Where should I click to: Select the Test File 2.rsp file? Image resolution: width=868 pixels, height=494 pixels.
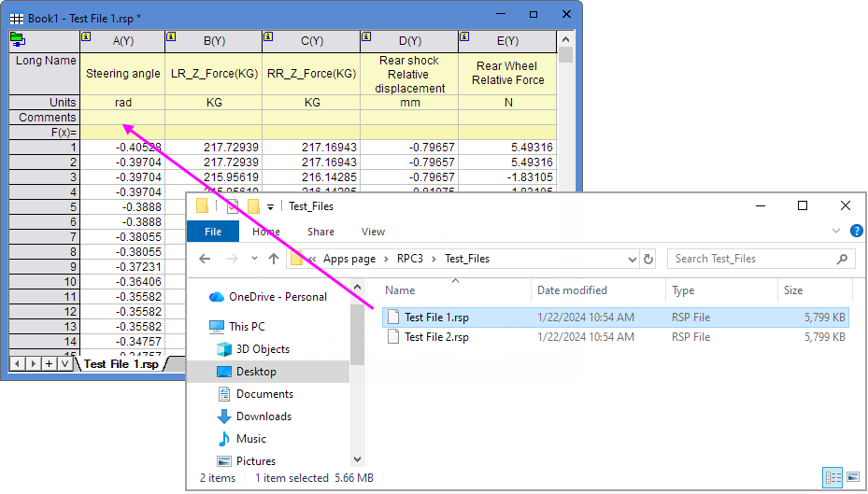(x=436, y=337)
